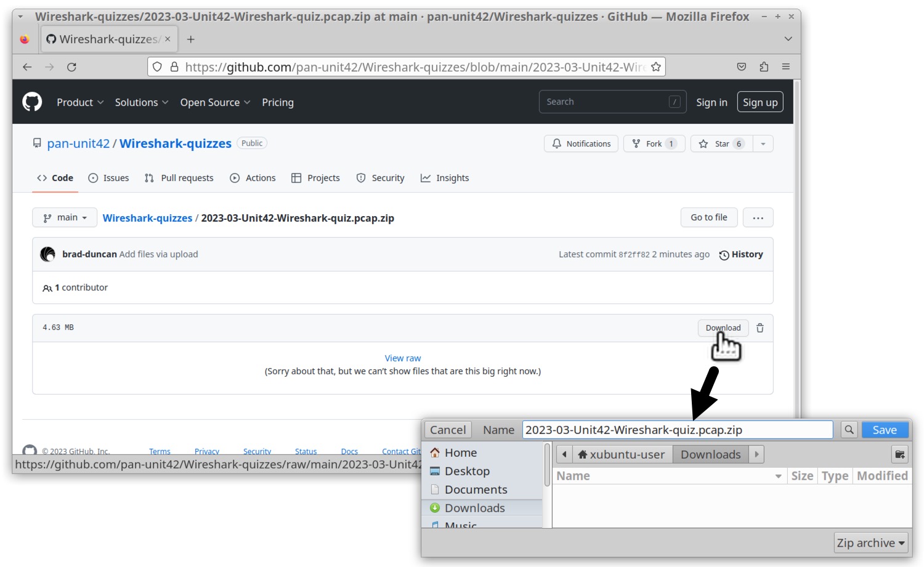Close the Wireshark-quizzes browser tab
Image resolution: width=924 pixels, height=567 pixels.
point(168,39)
